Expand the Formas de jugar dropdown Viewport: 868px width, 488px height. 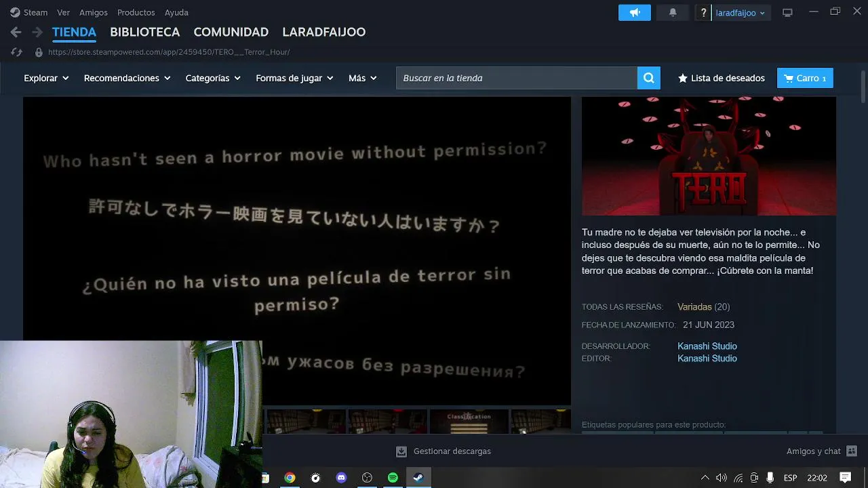pyautogui.click(x=294, y=78)
